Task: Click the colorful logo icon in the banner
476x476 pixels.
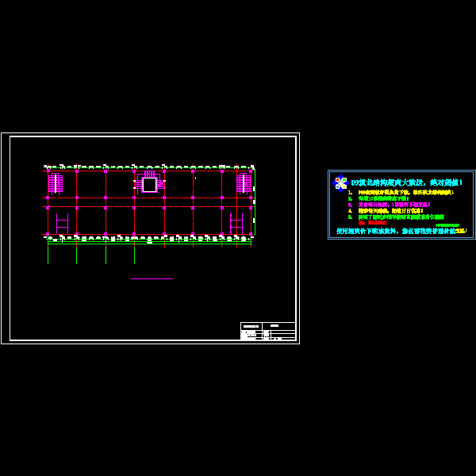Action: pos(340,183)
